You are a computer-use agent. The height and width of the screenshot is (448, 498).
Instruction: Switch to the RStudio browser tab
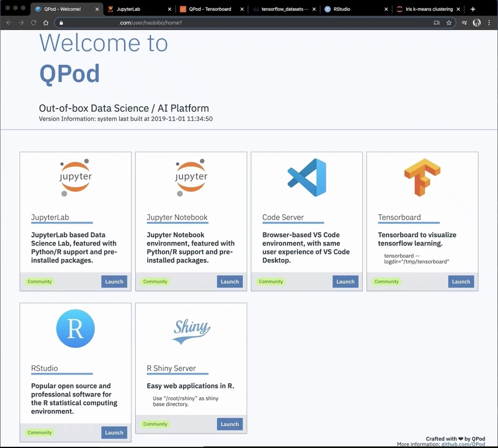coord(356,9)
